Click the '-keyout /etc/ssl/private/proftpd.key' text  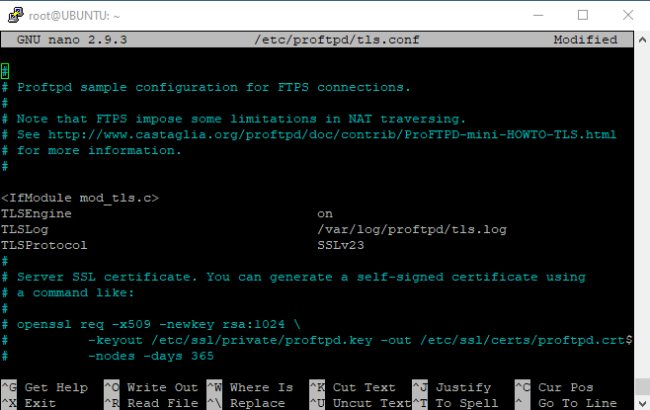click(230, 340)
